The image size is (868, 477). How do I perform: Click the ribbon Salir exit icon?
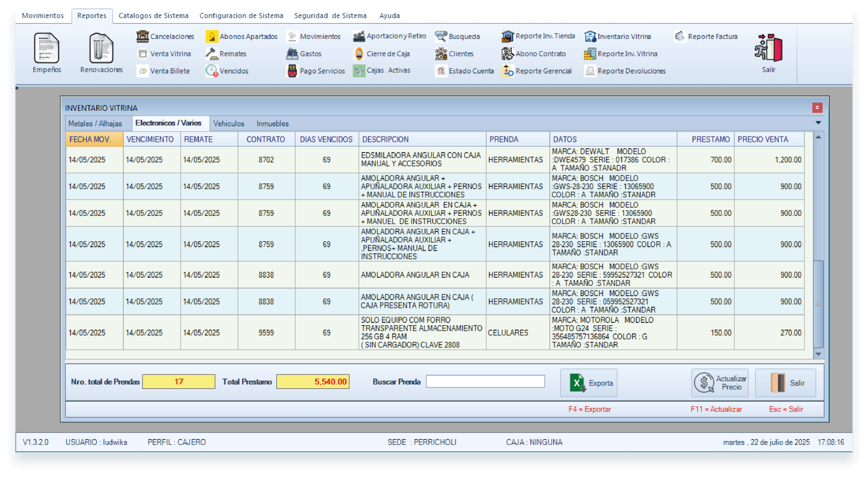point(768,48)
